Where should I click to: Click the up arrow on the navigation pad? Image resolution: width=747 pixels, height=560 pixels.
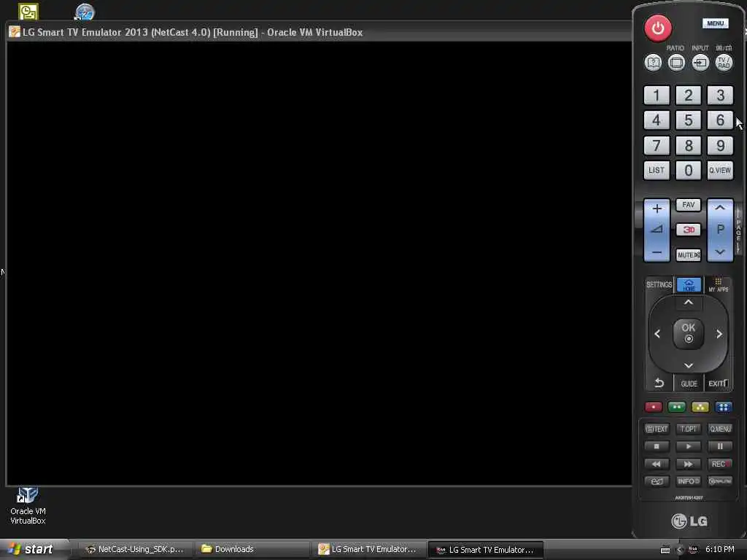point(689,303)
